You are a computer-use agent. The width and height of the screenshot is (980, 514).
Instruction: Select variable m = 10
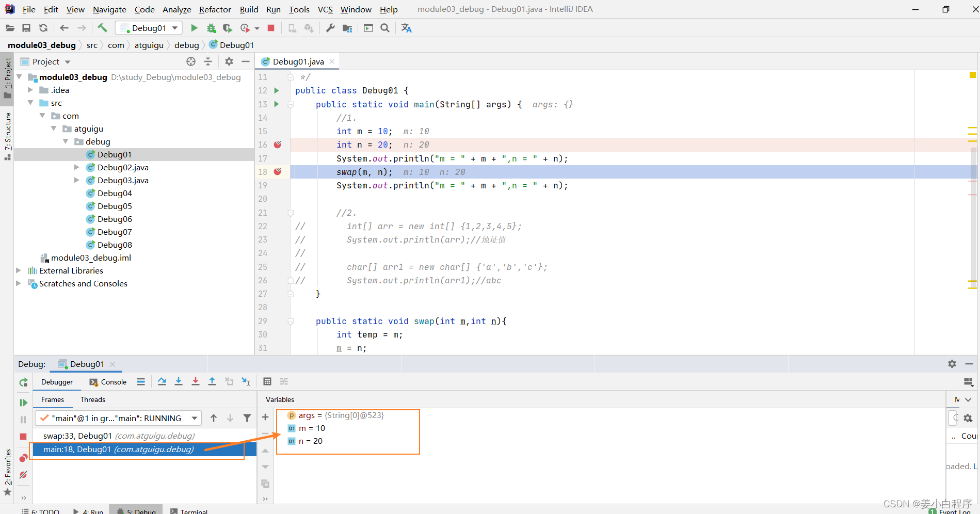[x=312, y=428]
